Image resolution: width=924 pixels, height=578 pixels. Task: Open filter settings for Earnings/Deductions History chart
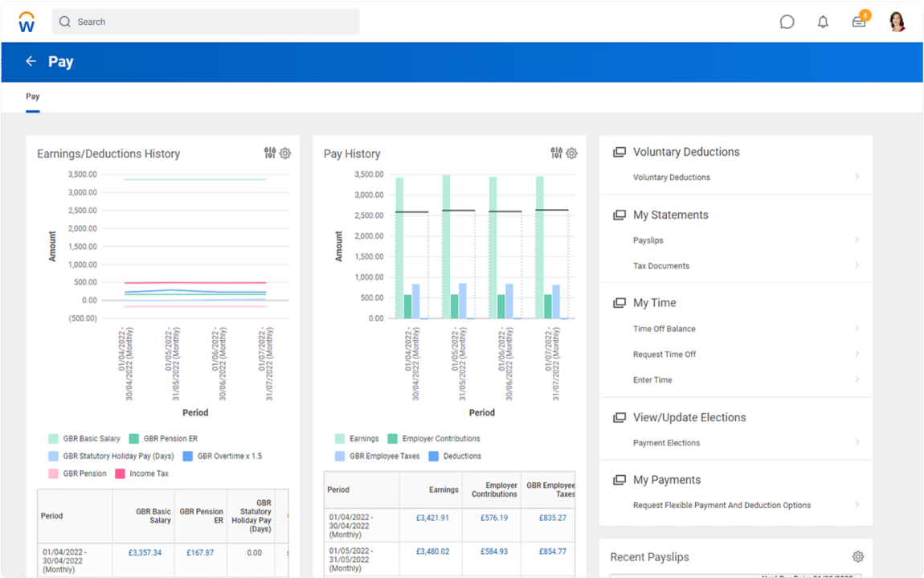270,154
